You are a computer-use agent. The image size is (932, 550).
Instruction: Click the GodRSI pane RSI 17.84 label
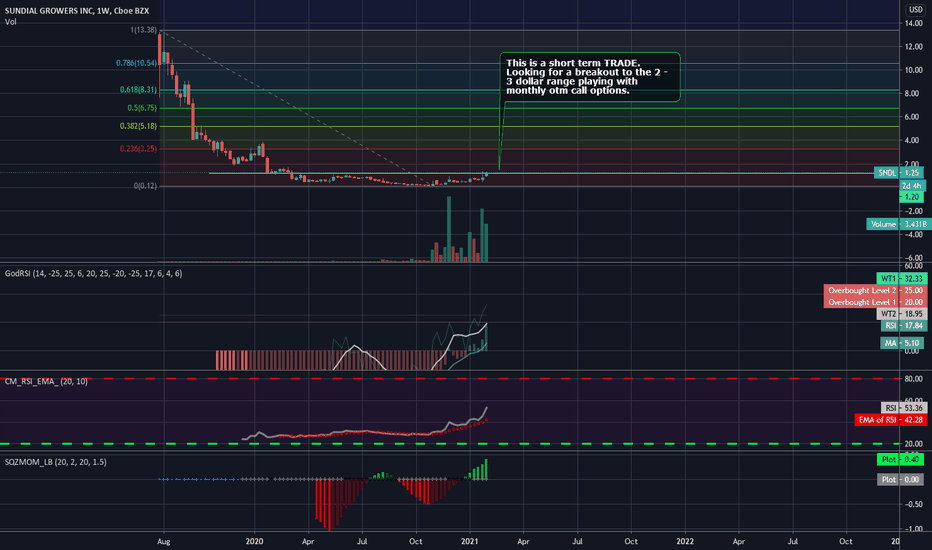pos(903,326)
